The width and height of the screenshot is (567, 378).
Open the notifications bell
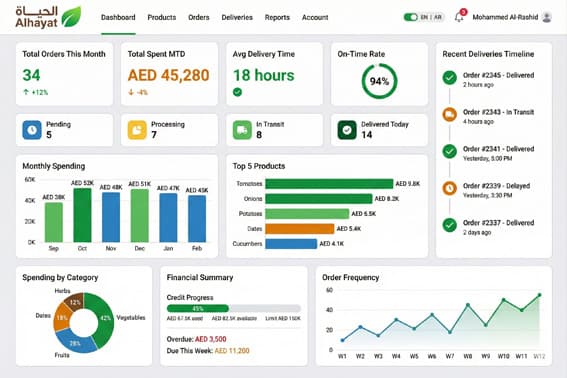pyautogui.click(x=459, y=17)
